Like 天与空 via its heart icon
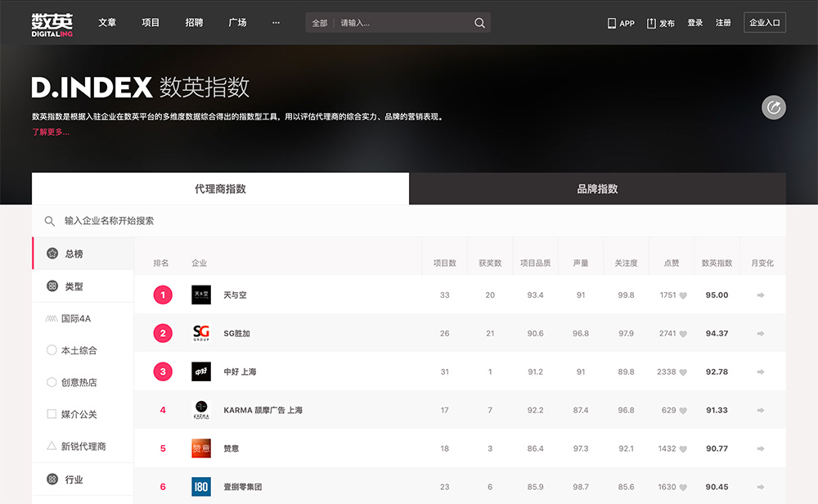 [683, 296]
